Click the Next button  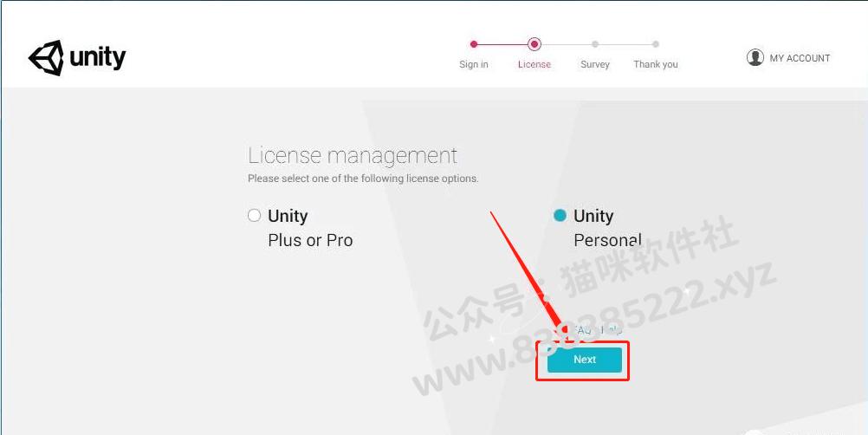[x=585, y=360]
